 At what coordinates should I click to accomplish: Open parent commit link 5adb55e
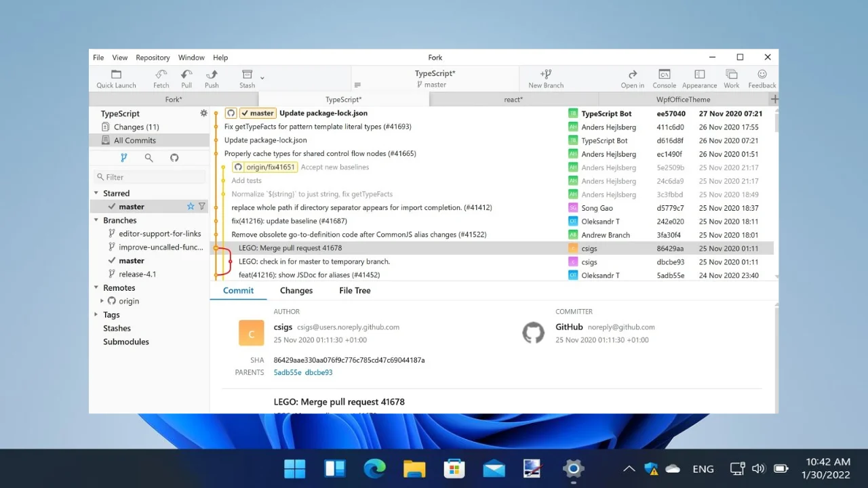[288, 372]
